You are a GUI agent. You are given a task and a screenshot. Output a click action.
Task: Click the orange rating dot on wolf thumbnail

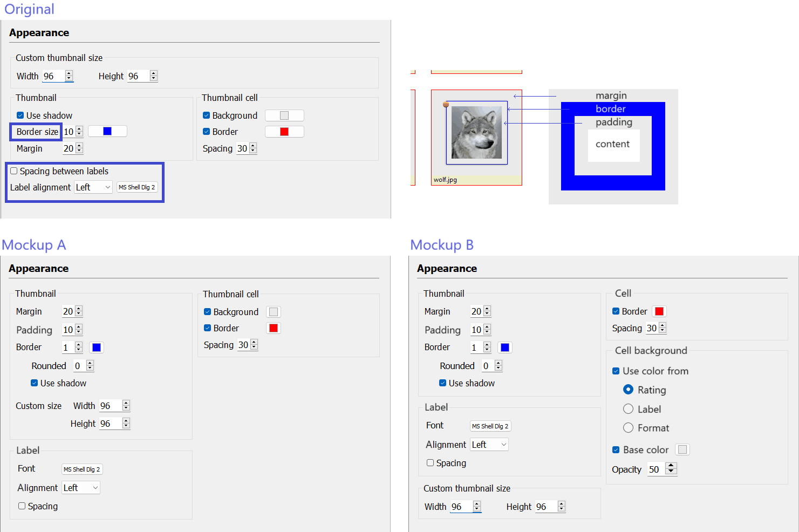[x=446, y=105]
